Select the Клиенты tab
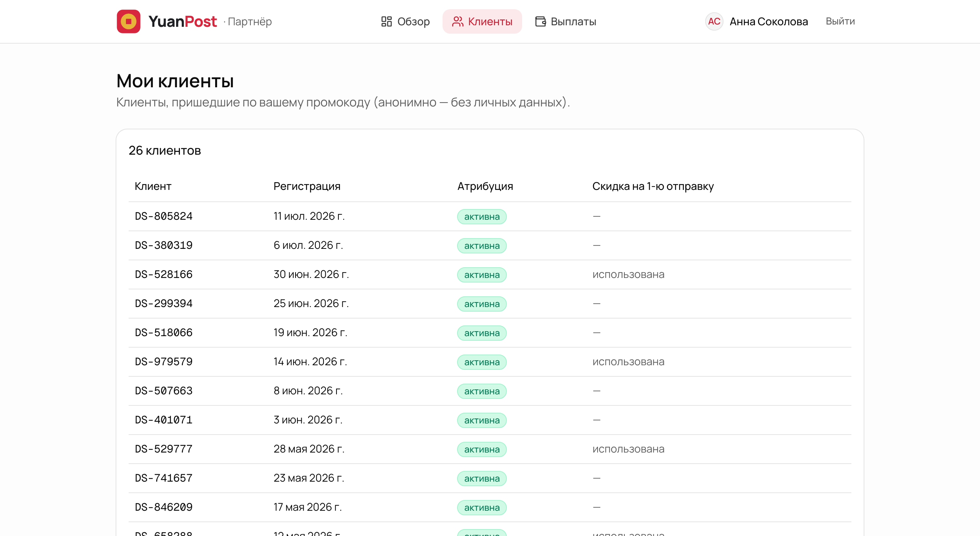 pos(482,21)
